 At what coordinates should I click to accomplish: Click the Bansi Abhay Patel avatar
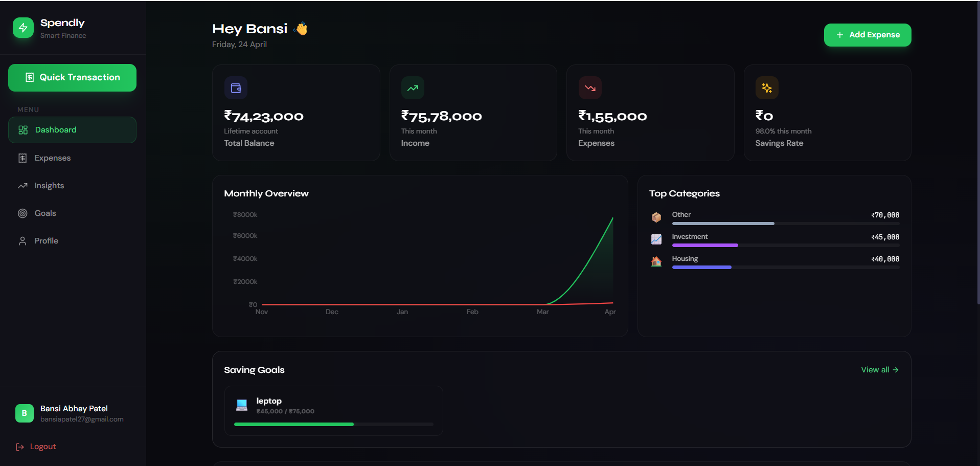[x=24, y=413]
